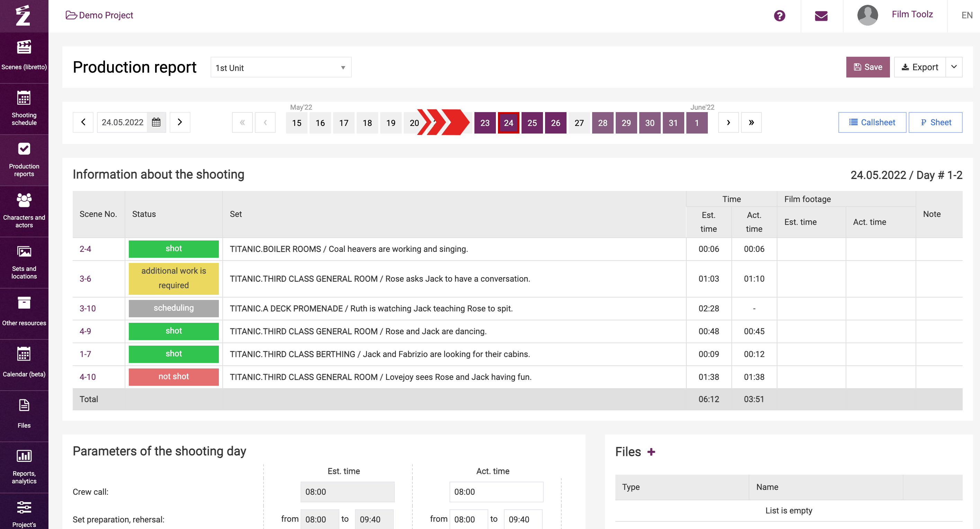Open scene 3-6 link
The image size is (980, 529).
tap(85, 279)
